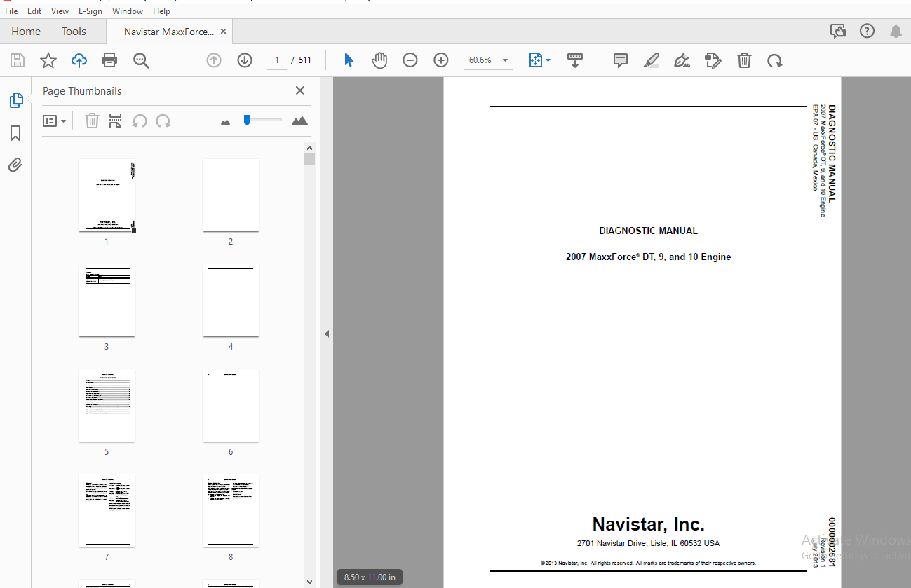Image resolution: width=911 pixels, height=588 pixels.
Task: Open the View menu
Action: [60, 11]
